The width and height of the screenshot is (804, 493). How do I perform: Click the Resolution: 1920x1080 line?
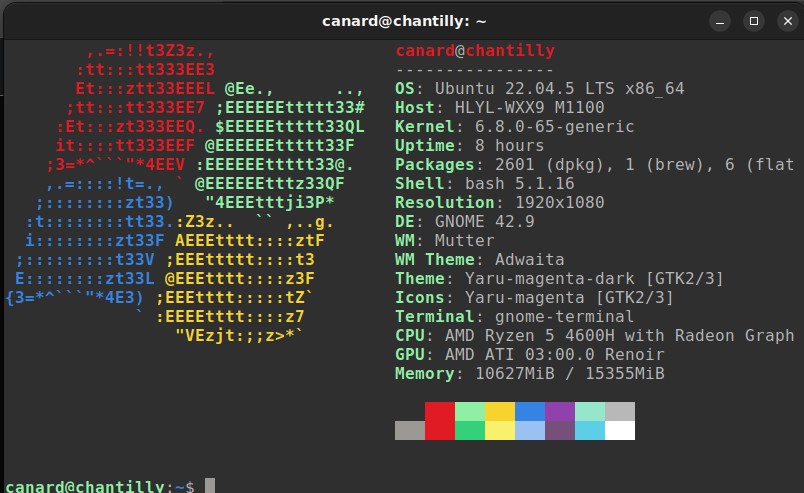click(499, 202)
